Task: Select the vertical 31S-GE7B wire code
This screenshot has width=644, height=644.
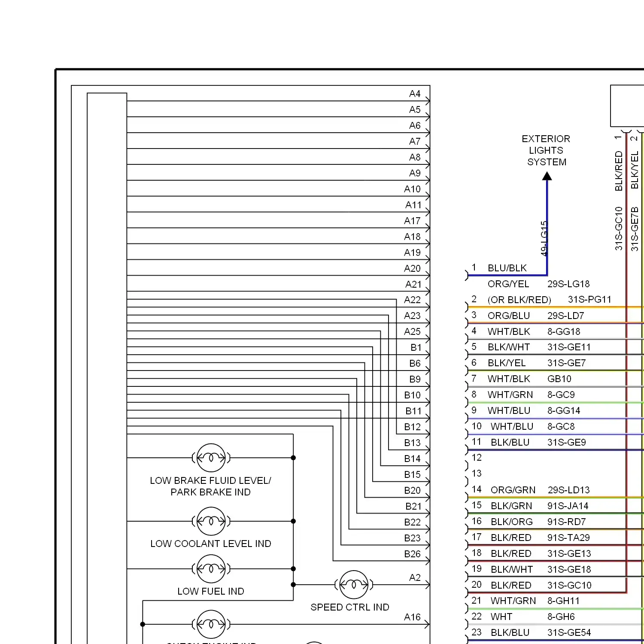Action: (x=635, y=229)
